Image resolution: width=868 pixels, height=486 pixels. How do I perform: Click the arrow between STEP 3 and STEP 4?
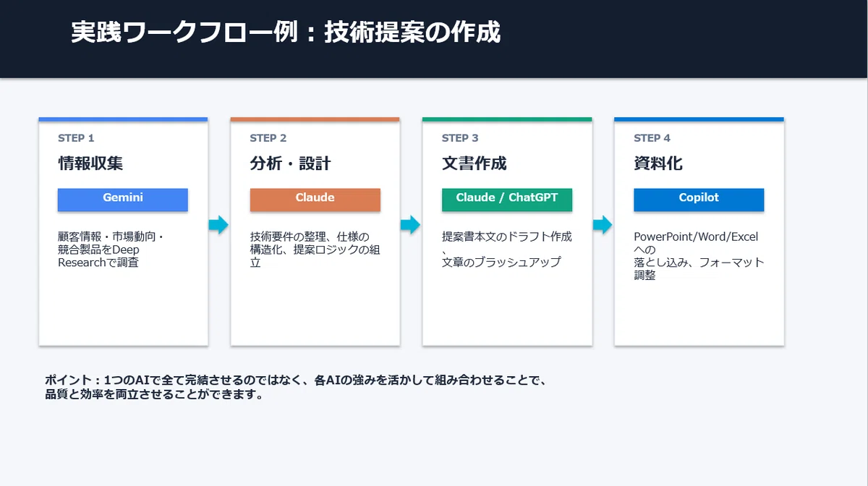click(x=603, y=225)
